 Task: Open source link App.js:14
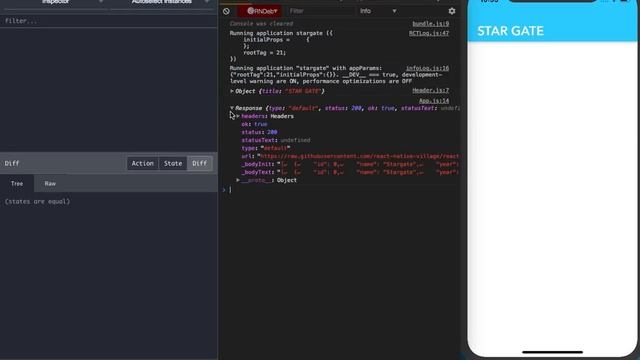coord(434,101)
